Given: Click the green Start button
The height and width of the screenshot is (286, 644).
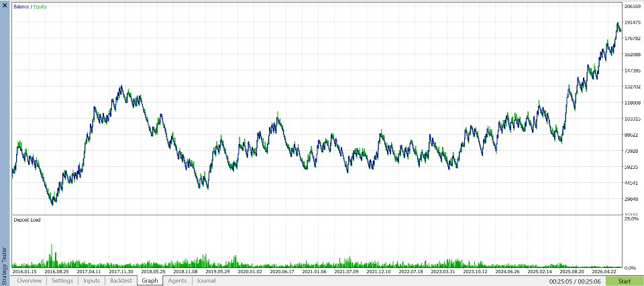Looking at the screenshot, I should [625, 281].
